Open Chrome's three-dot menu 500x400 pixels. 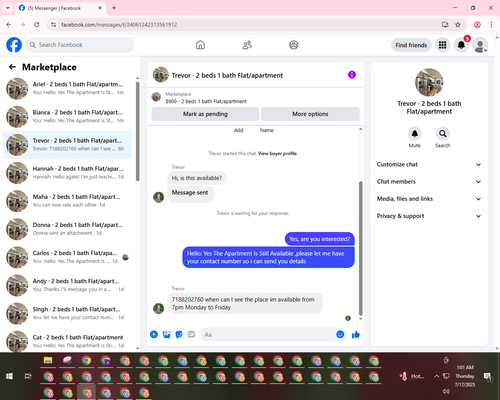pos(491,25)
